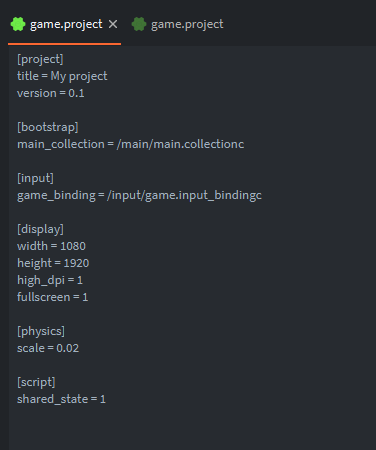The width and height of the screenshot is (376, 450).
Task: Click the height = 1920 line
Action: tap(53, 263)
